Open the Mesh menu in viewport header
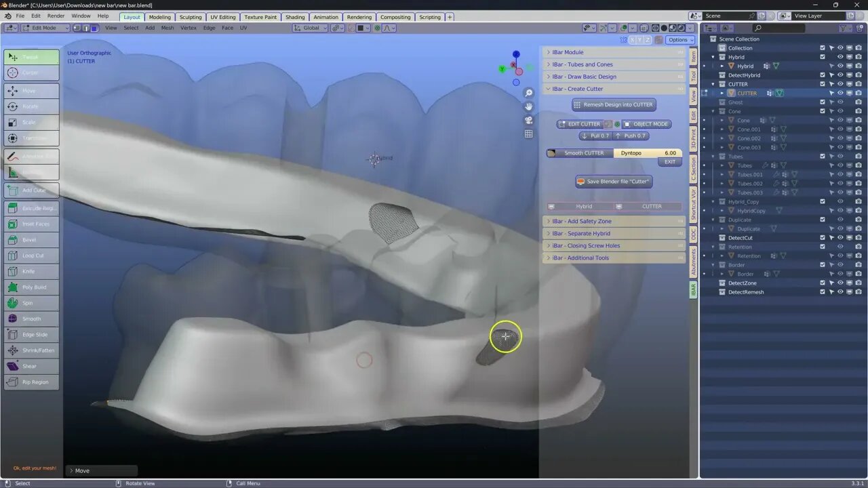The image size is (868, 488). click(167, 28)
